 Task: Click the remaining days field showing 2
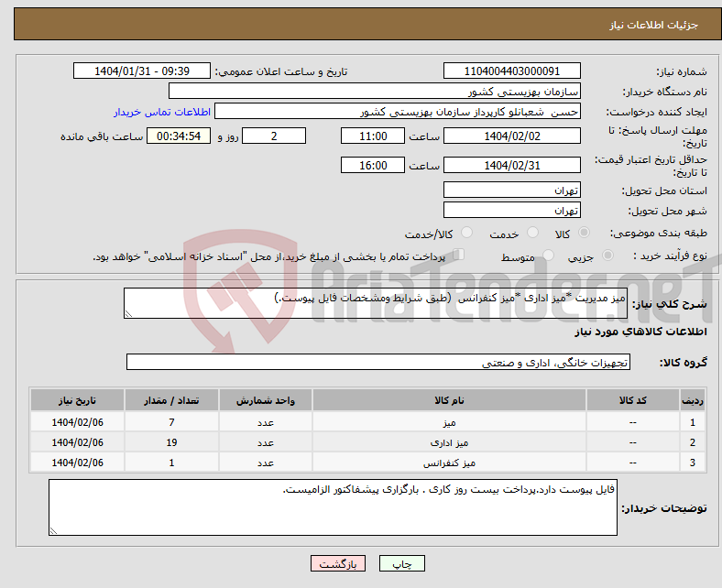274,136
